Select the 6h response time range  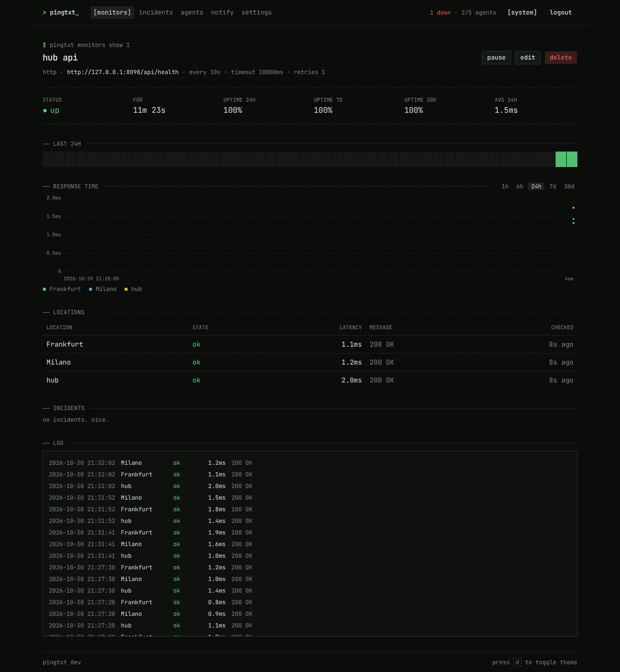point(520,186)
